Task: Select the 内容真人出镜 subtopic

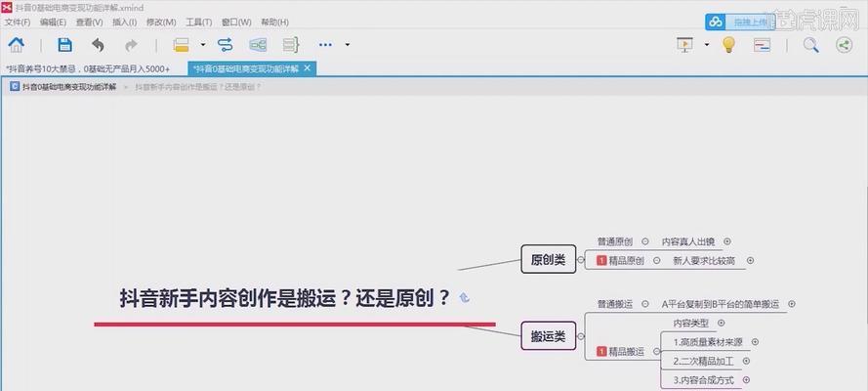Action: (x=688, y=241)
